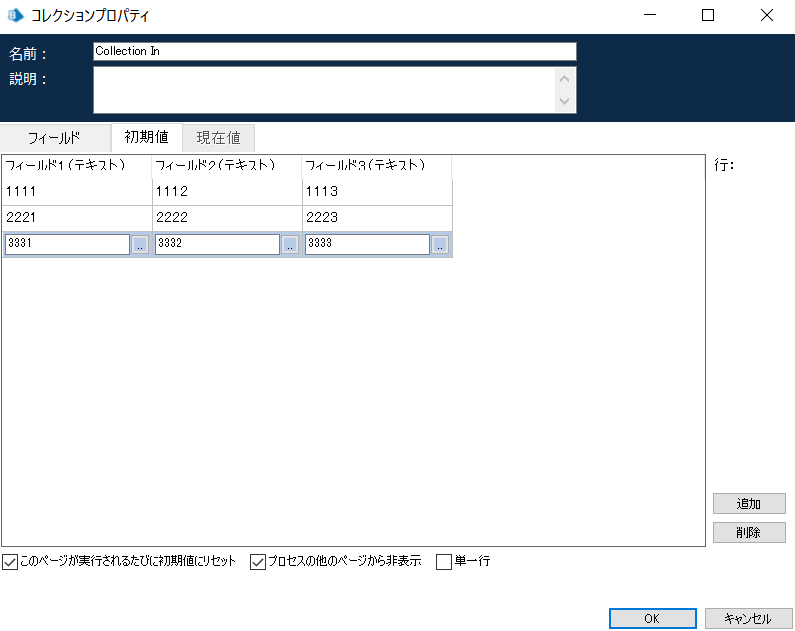The image size is (795, 631).
Task: Switch to the 初期値 tab
Action: coord(147,137)
